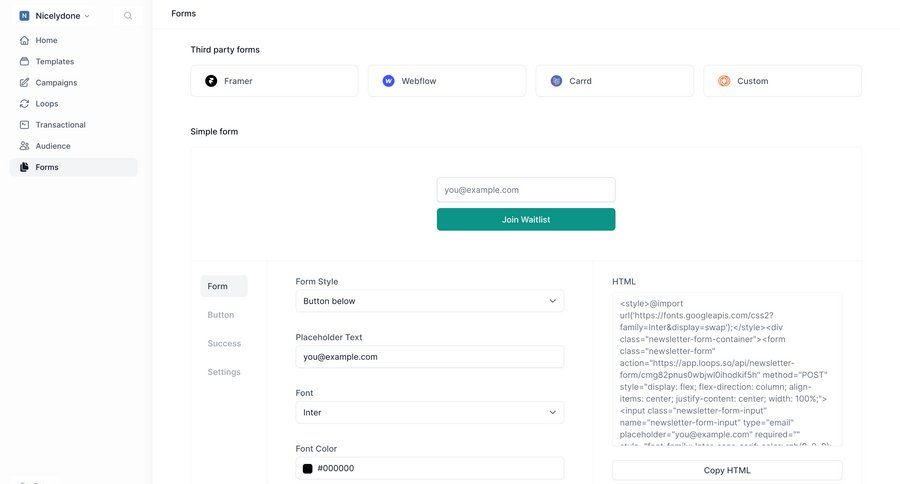Open the Nicelydone workspace switcher

click(55, 16)
